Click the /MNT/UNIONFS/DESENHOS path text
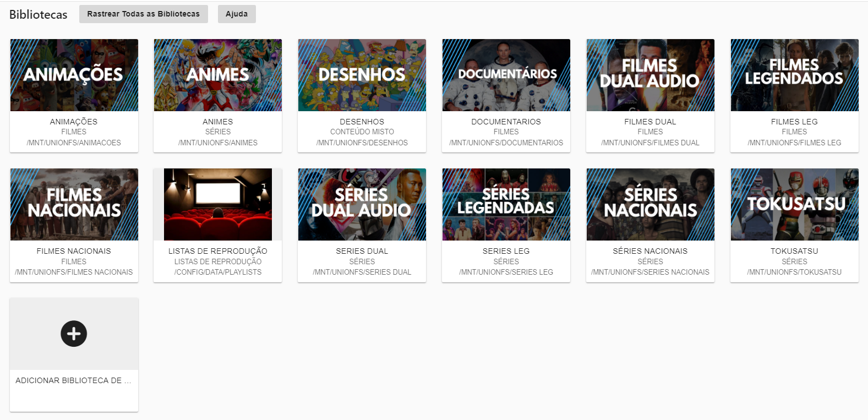Viewport: 868px width, 420px height. click(362, 143)
